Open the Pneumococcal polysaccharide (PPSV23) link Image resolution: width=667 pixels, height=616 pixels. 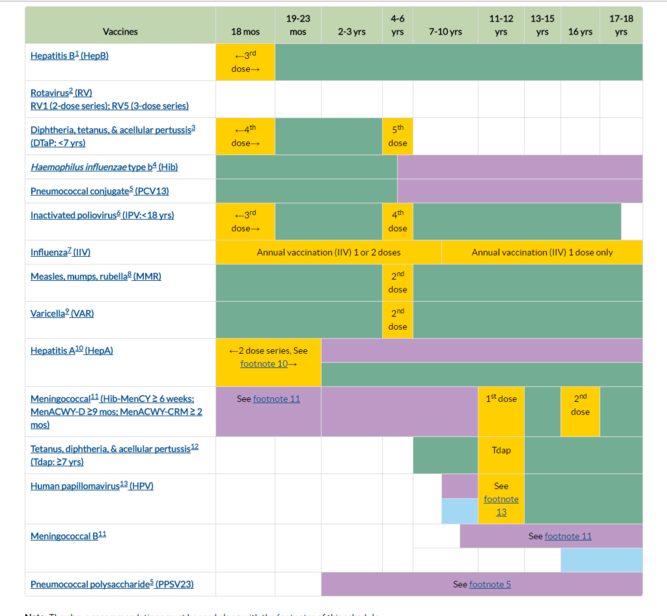112,584
